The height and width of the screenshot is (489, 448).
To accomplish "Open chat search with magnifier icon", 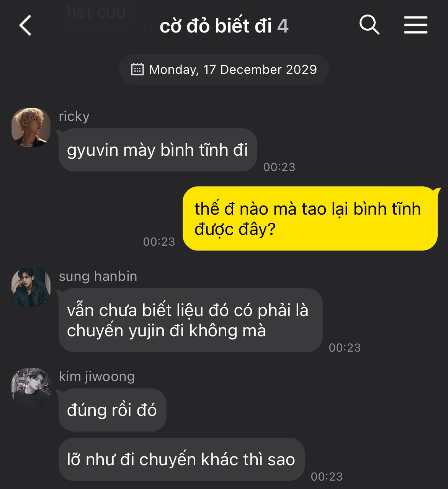I will coord(370,25).
